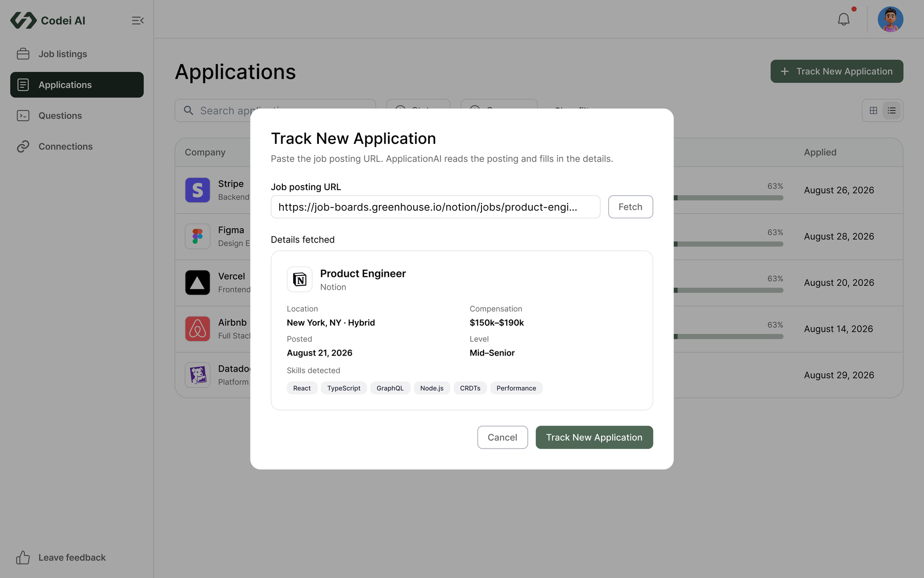Image resolution: width=924 pixels, height=578 pixels.
Task: Click the Codei AI logo icon
Action: coord(23,21)
